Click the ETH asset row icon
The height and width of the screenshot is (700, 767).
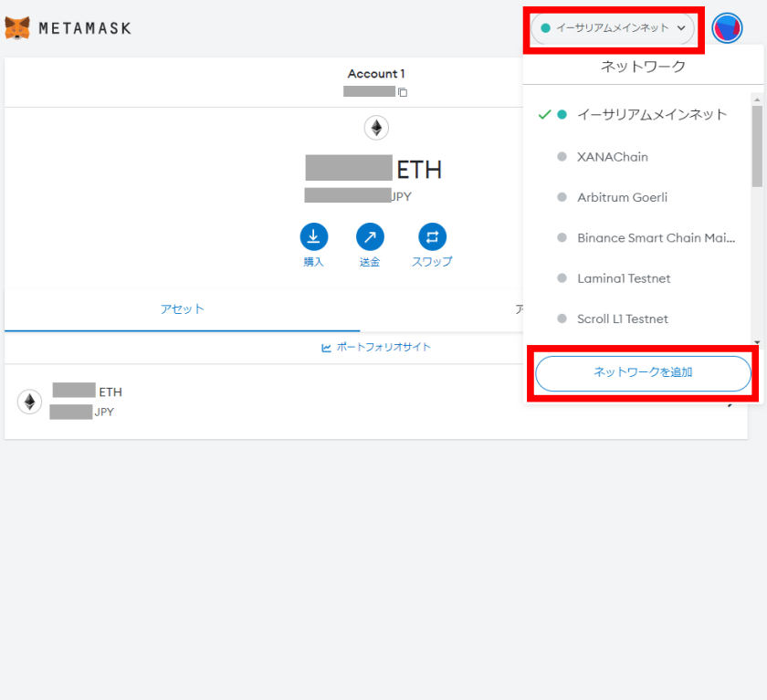[x=29, y=402]
